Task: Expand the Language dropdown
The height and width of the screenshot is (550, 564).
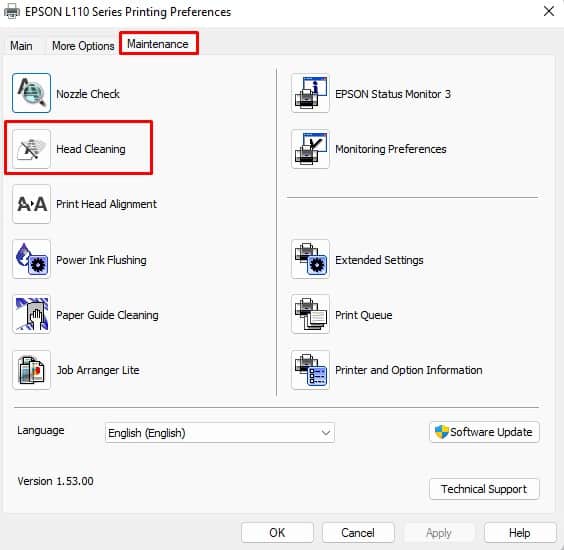Action: (220, 433)
